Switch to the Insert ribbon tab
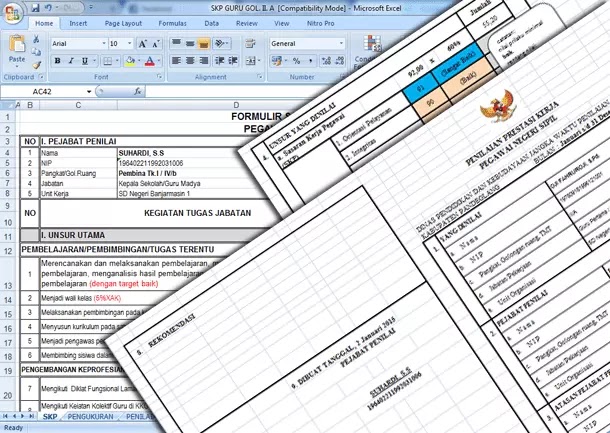This screenshot has width=610, height=433. point(78,24)
